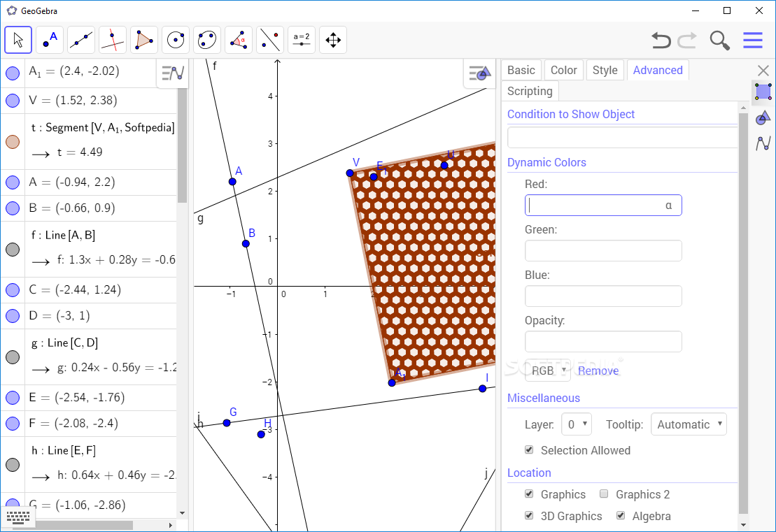Toggle the Algebra view style bar

pos(173,73)
